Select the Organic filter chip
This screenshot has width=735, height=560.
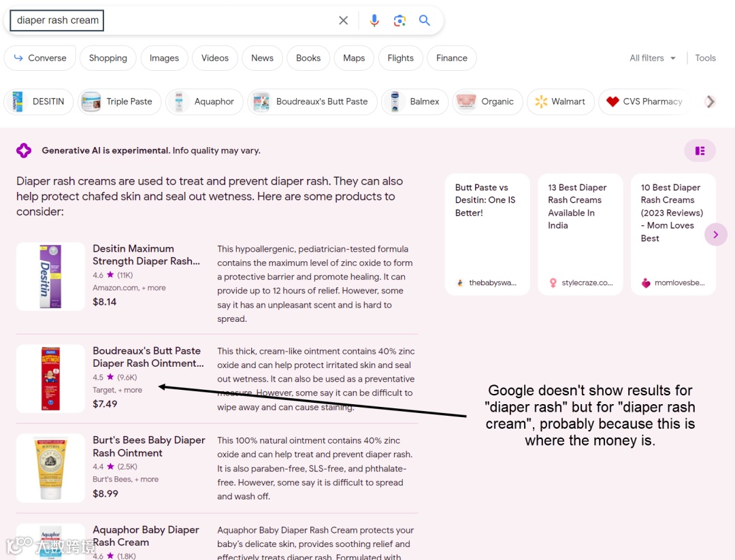[x=487, y=101]
